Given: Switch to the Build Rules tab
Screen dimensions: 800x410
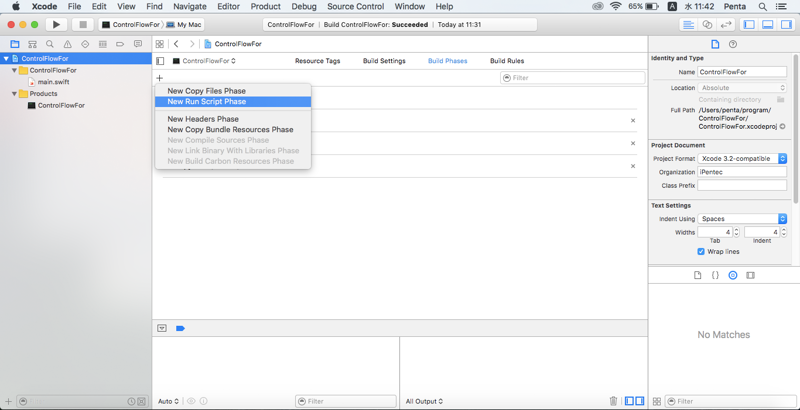Looking at the screenshot, I should tap(507, 61).
